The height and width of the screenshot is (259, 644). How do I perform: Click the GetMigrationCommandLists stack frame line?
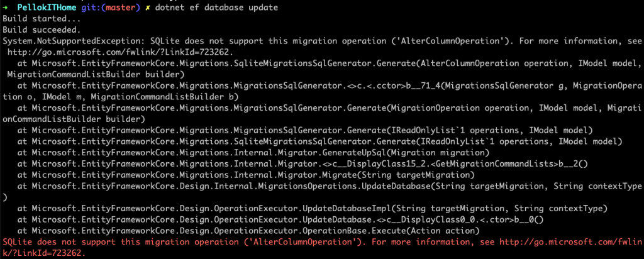[x=303, y=164]
